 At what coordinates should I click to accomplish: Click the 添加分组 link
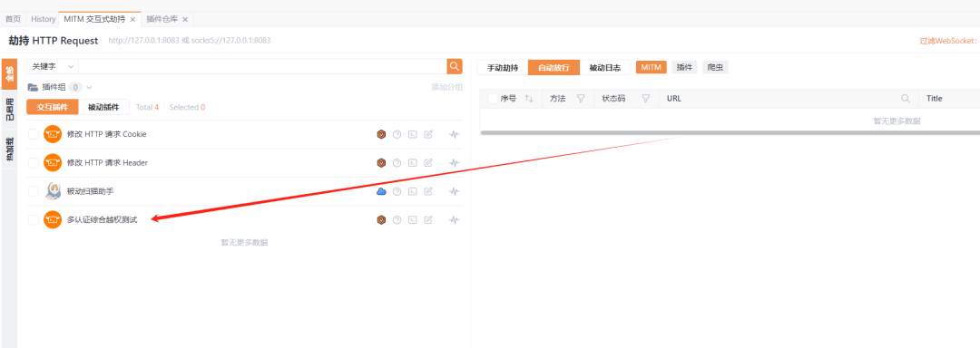[x=446, y=87]
